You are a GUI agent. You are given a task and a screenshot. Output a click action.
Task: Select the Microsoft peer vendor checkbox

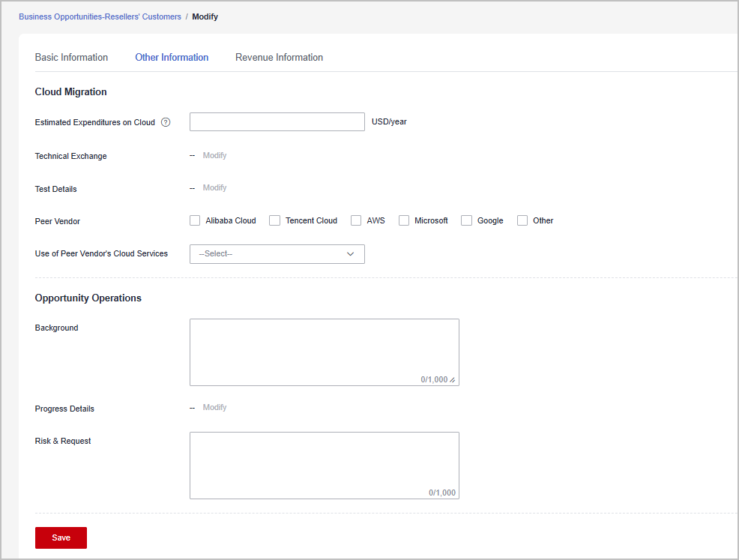(x=404, y=220)
